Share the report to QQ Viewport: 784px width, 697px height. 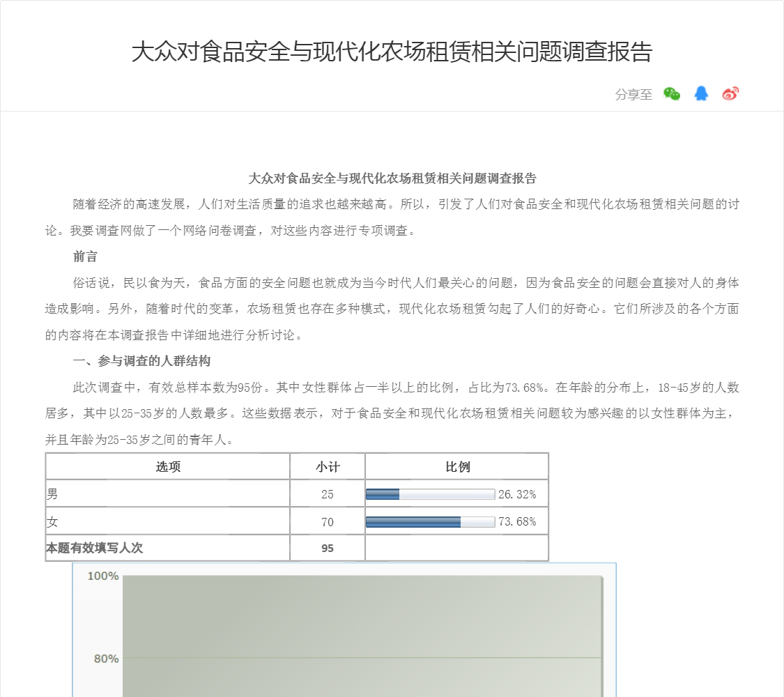[x=701, y=93]
